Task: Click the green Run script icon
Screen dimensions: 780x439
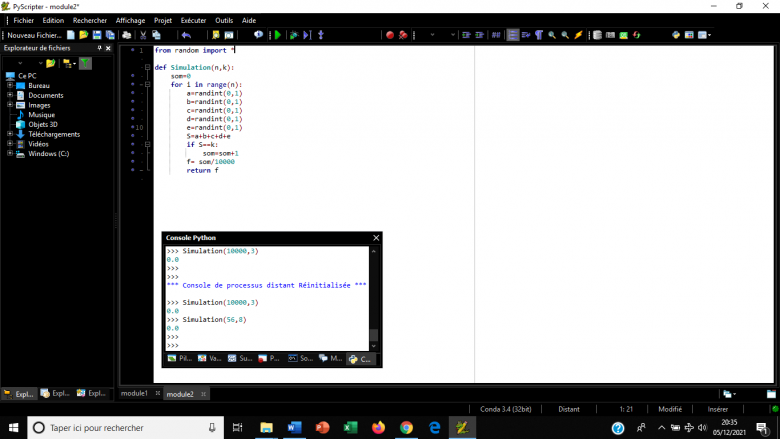Action: pos(278,35)
